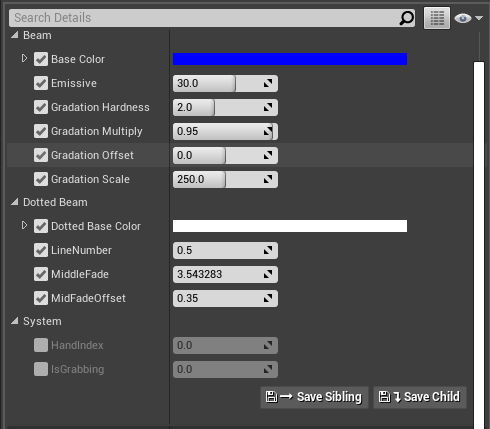Screen dimensions: 490x429
Task: Click the LineNumber 0.5 value field
Action: 225,250
